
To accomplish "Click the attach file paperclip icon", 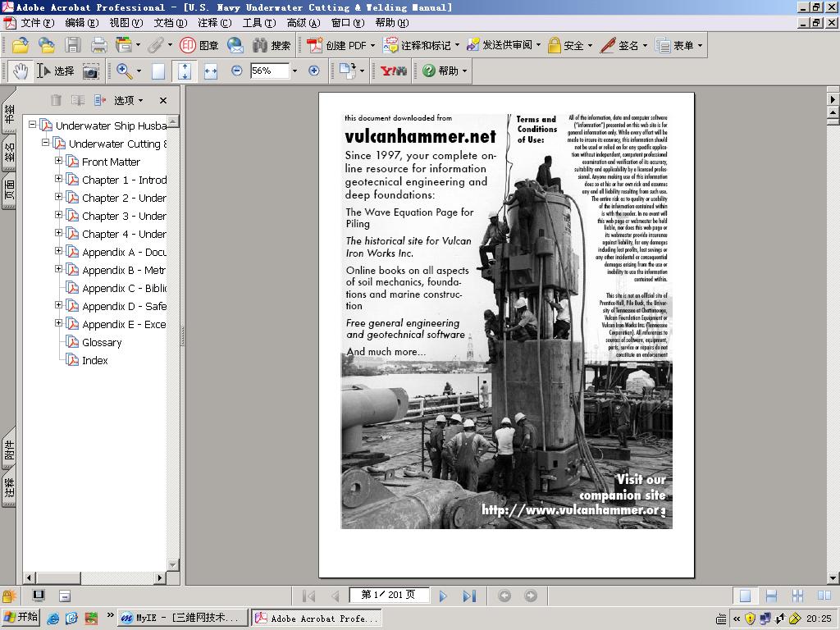I will click(155, 46).
